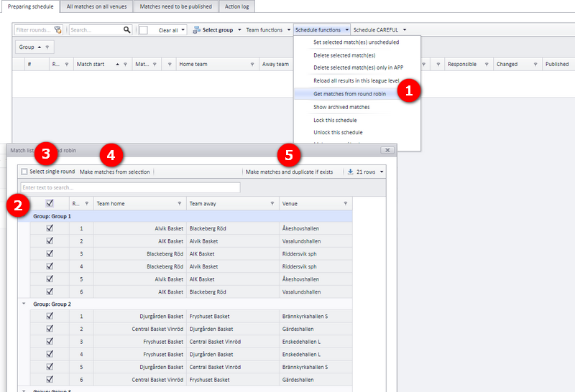
Task: Open the Team functions dropdown
Action: coord(289,29)
